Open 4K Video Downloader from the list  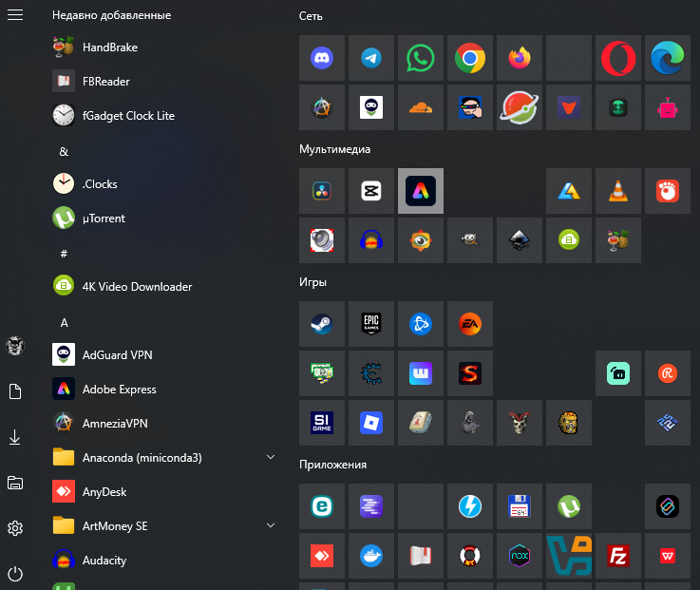coord(163,286)
